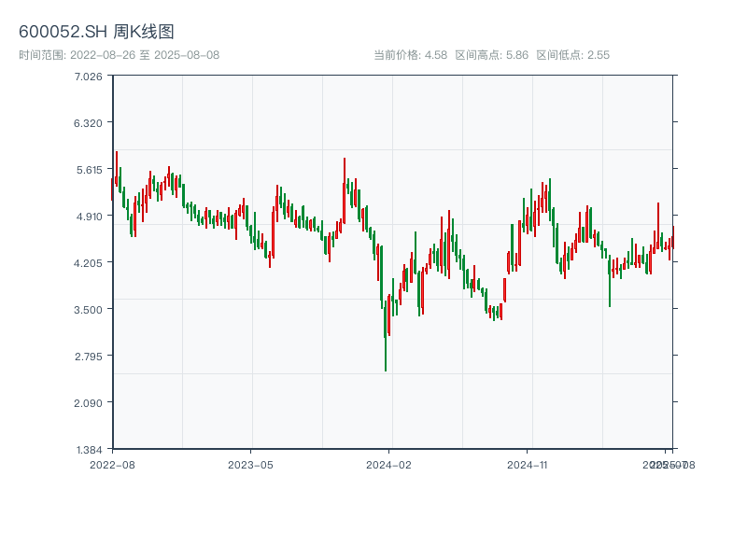
Task: Click the long green candle hitting the lowest price
Action: (386, 341)
